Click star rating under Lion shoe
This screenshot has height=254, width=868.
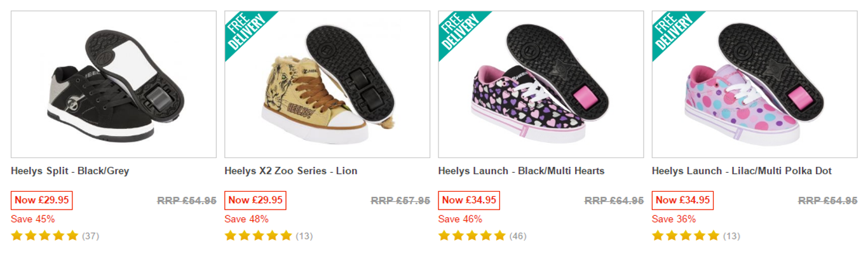pos(258,236)
